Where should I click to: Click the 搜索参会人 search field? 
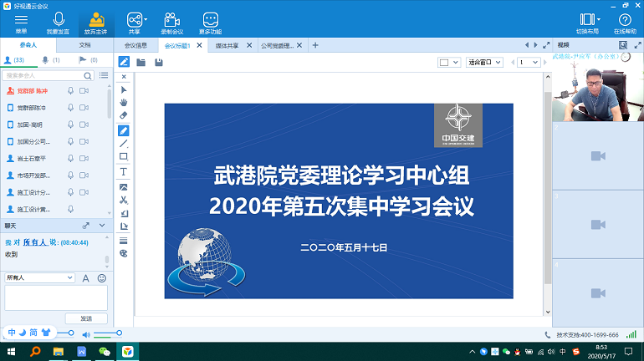[46, 76]
